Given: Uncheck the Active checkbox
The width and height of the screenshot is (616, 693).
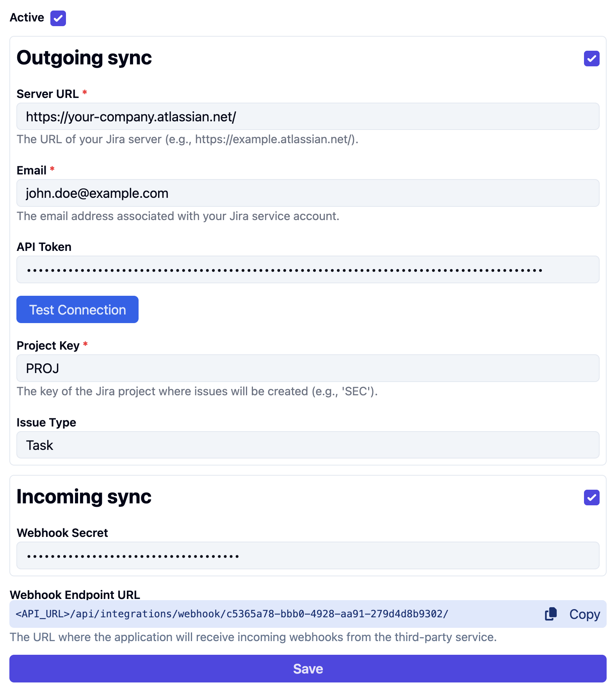Looking at the screenshot, I should [58, 18].
